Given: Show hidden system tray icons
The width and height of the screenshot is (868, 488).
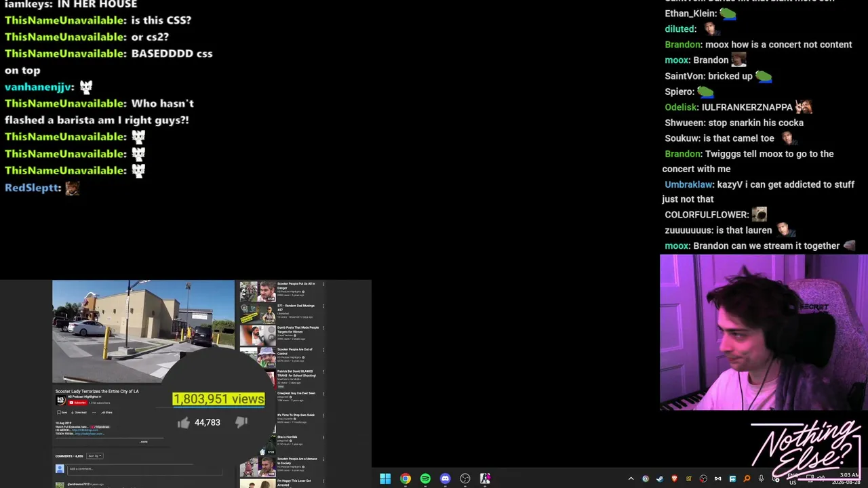Looking at the screenshot, I should pos(631,479).
